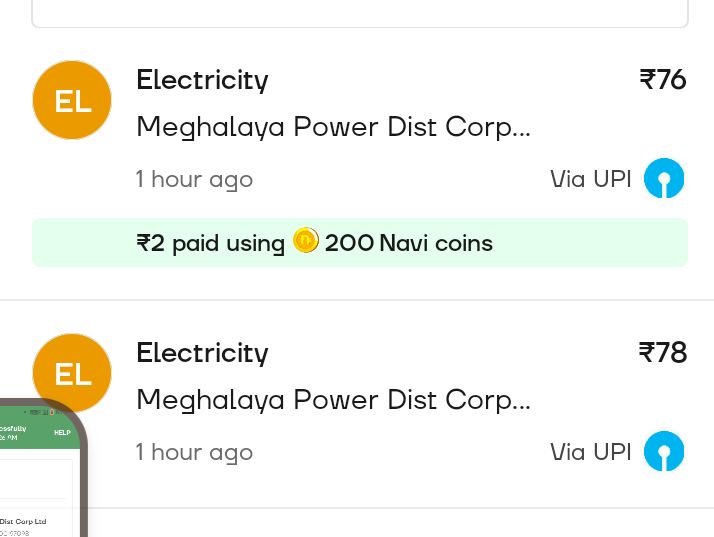Viewport: 714px width, 537px height.
Task: Tap the SBI bank logo beside ₹78 payment
Action: click(664, 452)
